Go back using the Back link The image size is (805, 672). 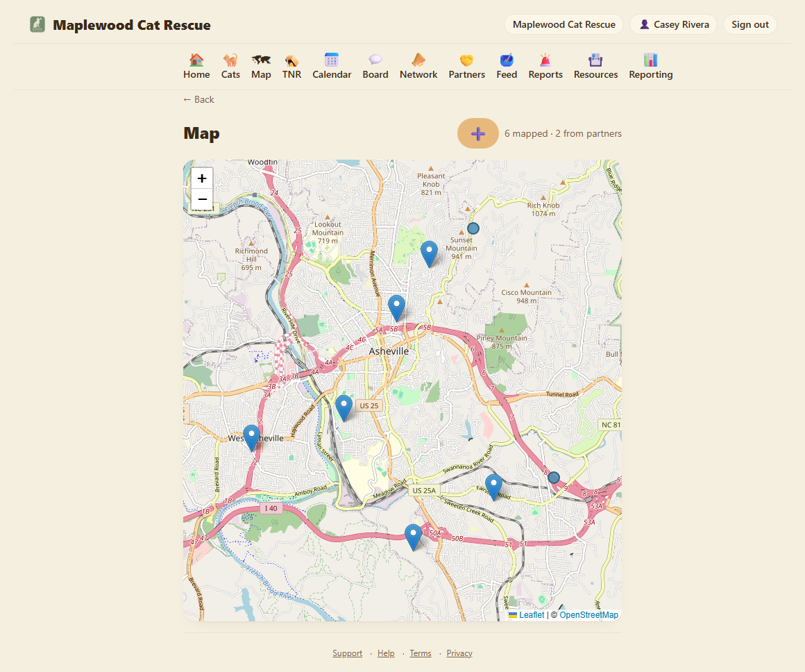[x=198, y=100]
